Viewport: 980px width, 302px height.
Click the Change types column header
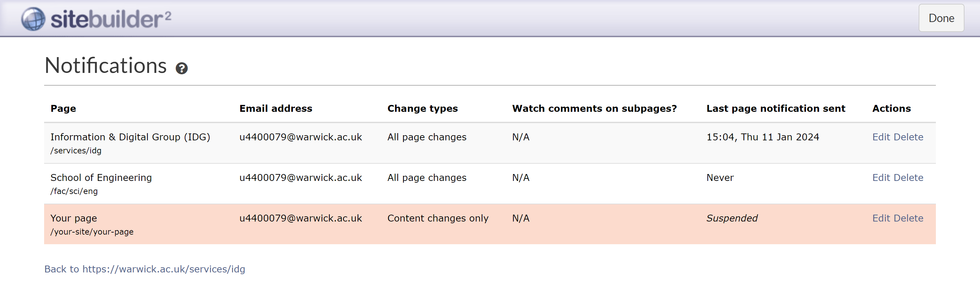click(422, 109)
